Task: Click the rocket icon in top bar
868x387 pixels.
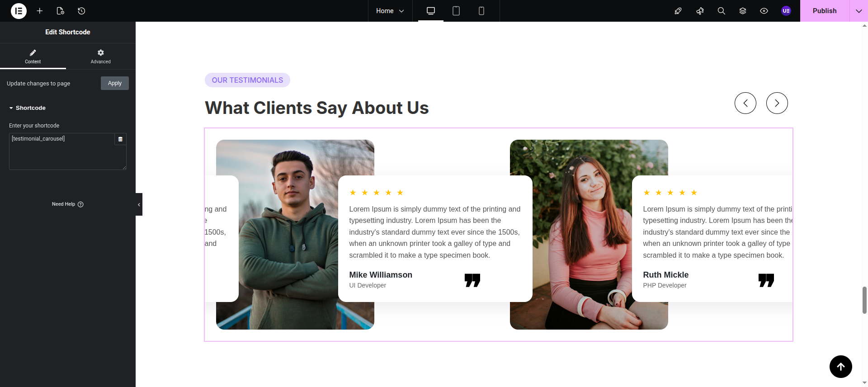Action: click(678, 11)
